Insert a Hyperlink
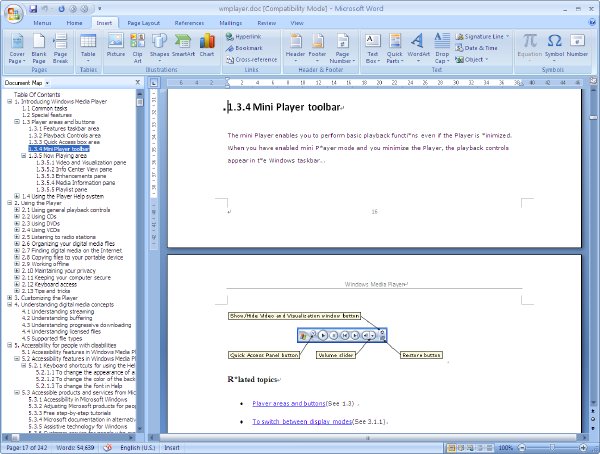The height and width of the screenshot is (454, 600). 244,37
